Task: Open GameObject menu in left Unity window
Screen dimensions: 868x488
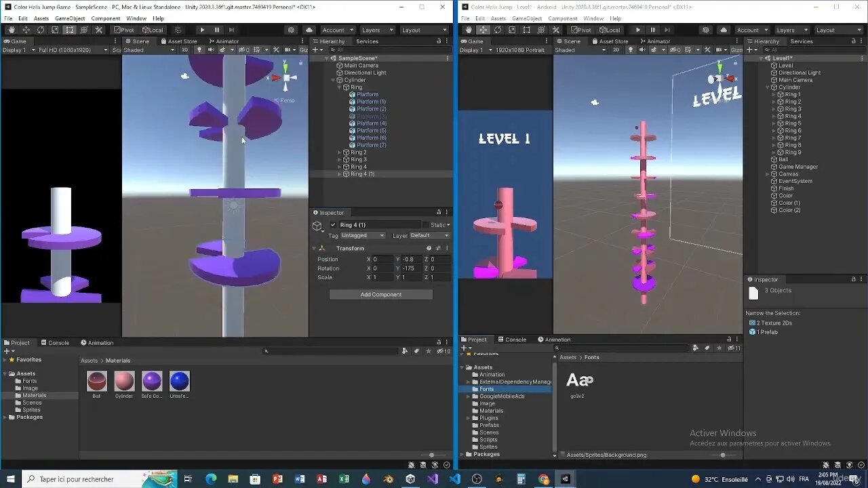Action: tap(70, 18)
